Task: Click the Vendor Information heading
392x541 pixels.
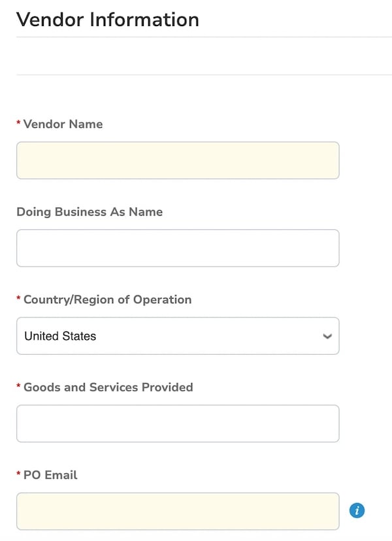Action: (108, 20)
